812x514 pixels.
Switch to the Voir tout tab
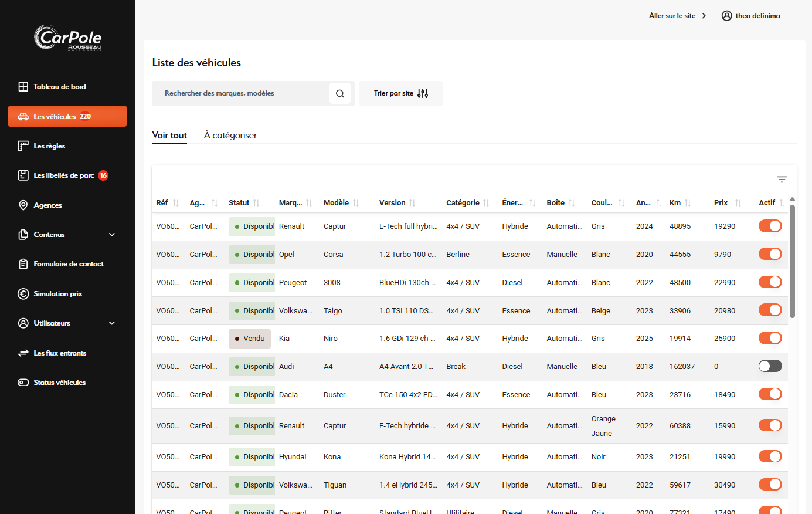pos(169,136)
